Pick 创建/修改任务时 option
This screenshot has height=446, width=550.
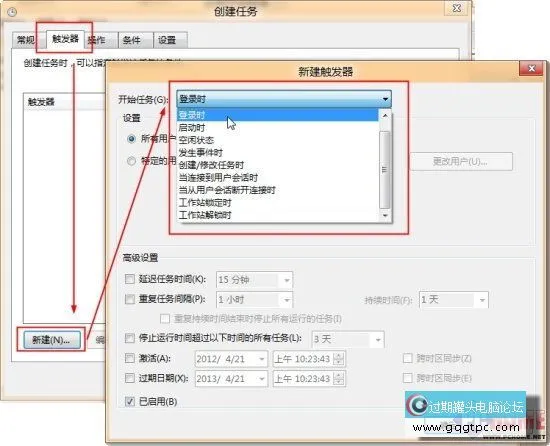point(278,165)
